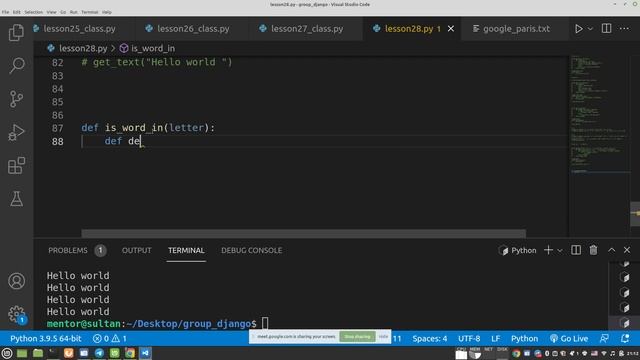Image resolution: width=640 pixels, height=360 pixels.
Task: Open notifications bell in status bar
Action: 624,338
